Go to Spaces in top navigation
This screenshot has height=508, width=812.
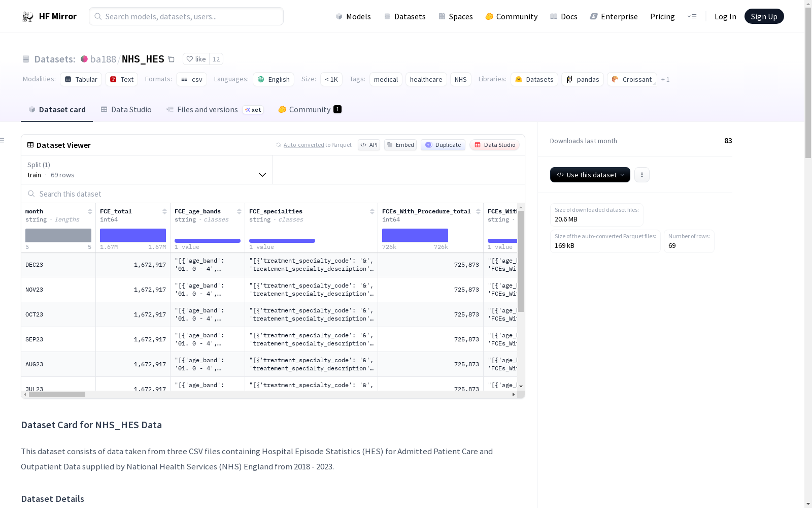(x=456, y=17)
